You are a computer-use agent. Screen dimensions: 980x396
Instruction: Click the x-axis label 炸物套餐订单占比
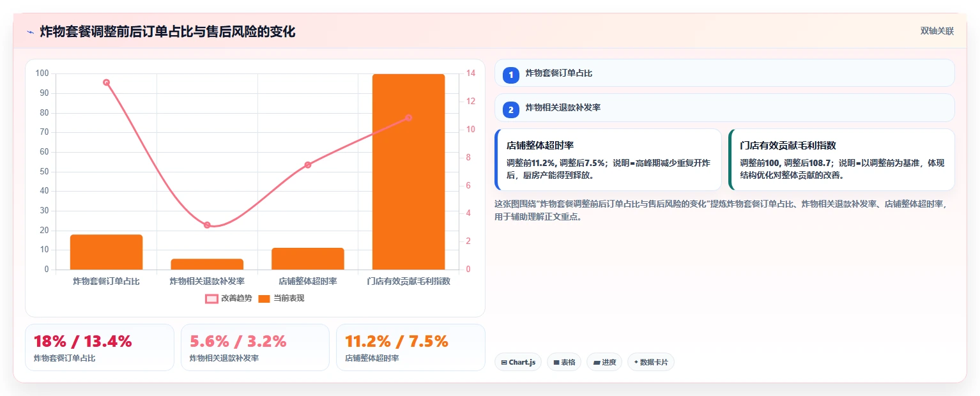[x=106, y=281]
